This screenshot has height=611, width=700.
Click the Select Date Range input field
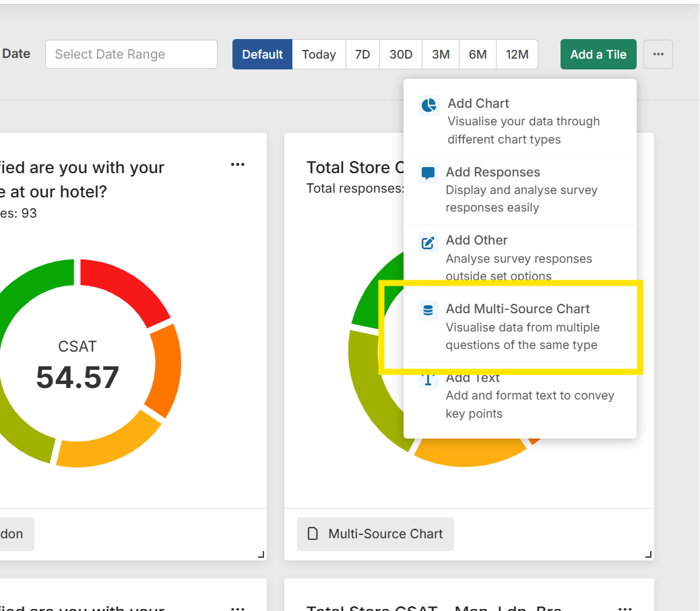tap(131, 55)
